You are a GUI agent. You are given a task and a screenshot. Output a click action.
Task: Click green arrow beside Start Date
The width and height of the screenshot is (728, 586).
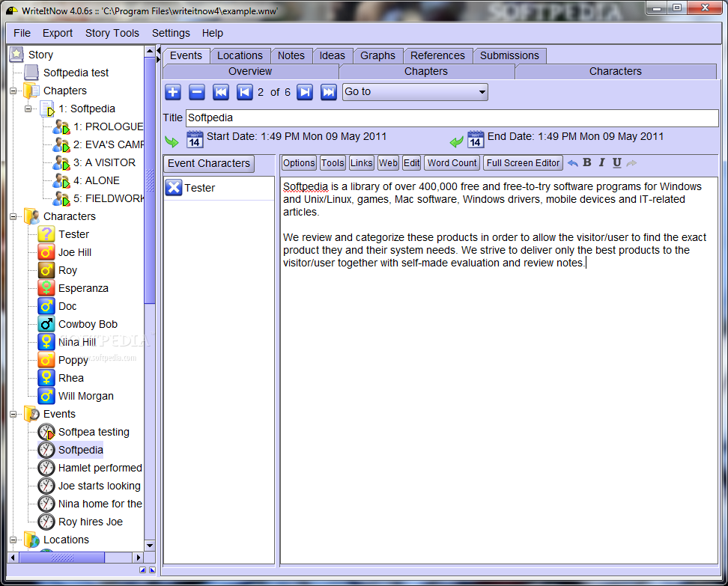pyautogui.click(x=172, y=141)
